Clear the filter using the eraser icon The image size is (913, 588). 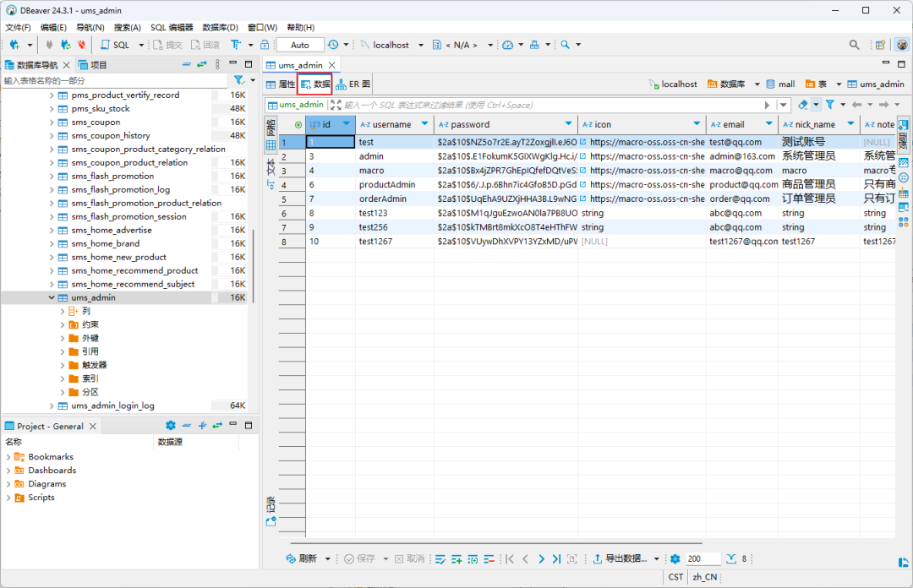point(802,105)
